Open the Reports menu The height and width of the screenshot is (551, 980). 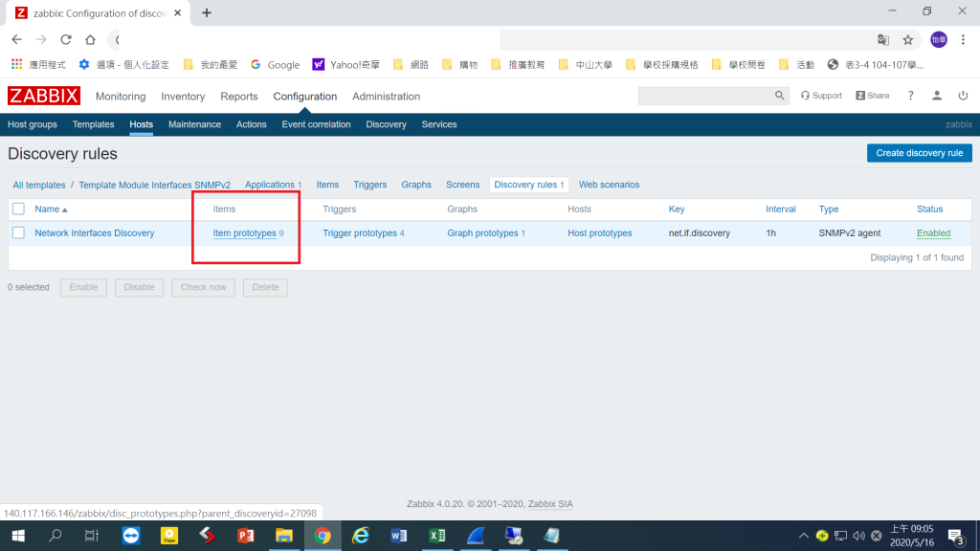pyautogui.click(x=238, y=97)
